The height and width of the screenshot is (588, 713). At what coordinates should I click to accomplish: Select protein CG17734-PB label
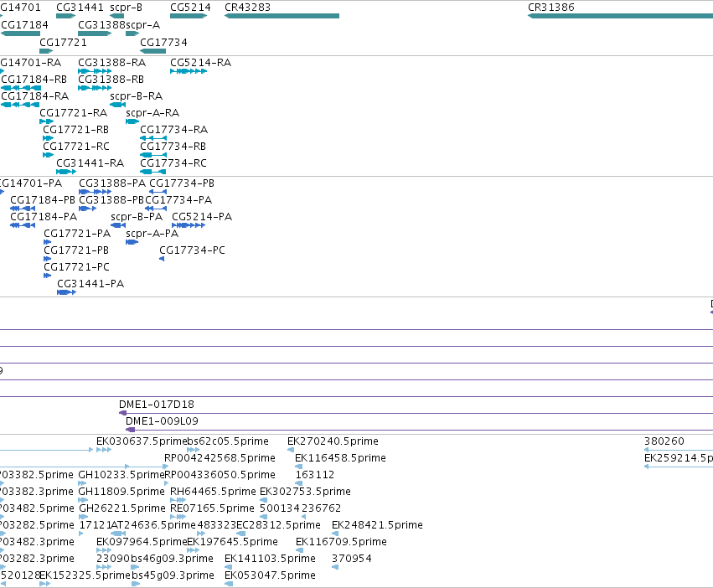tap(182, 183)
